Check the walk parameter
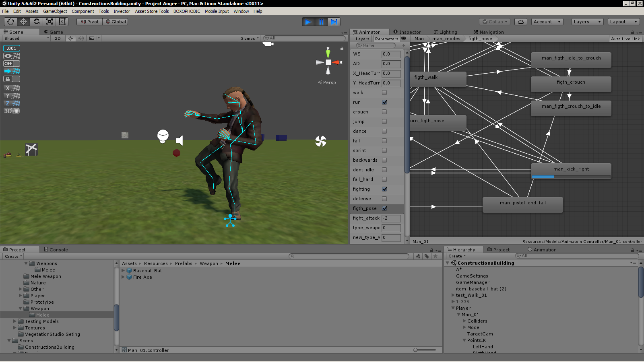 click(384, 93)
